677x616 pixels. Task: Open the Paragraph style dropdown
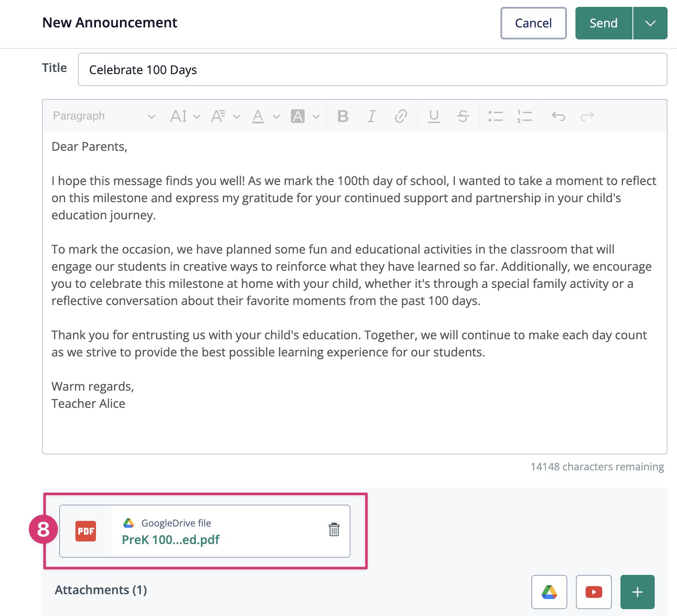tap(104, 116)
